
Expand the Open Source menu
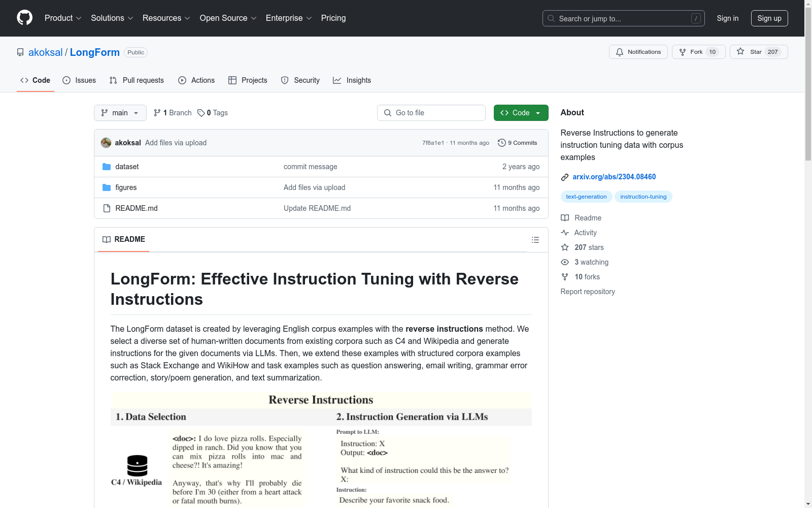coord(228,18)
